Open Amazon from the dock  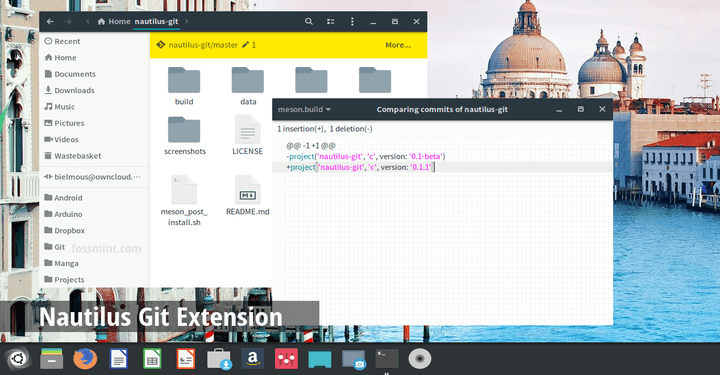(253, 358)
